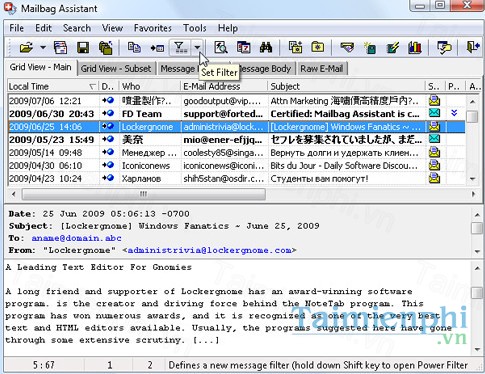Click the copy documents toolbar icon
Screen dimensions: 485x374
click(x=134, y=48)
